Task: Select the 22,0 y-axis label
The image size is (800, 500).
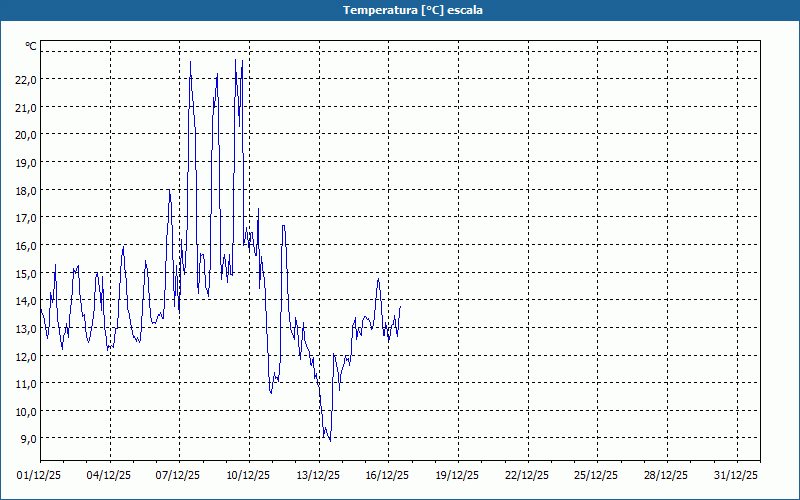Action: tap(26, 79)
